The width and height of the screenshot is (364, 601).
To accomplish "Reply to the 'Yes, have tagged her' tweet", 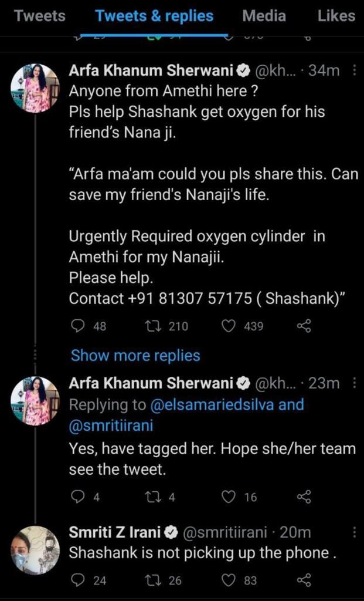I will tap(78, 497).
